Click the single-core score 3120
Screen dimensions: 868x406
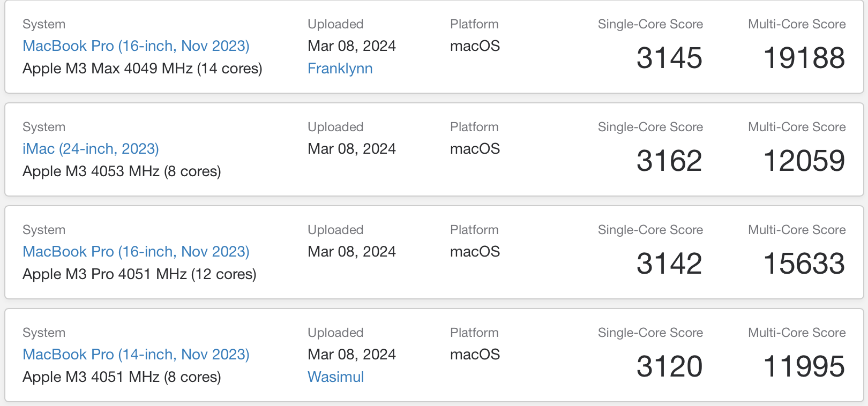[669, 366]
